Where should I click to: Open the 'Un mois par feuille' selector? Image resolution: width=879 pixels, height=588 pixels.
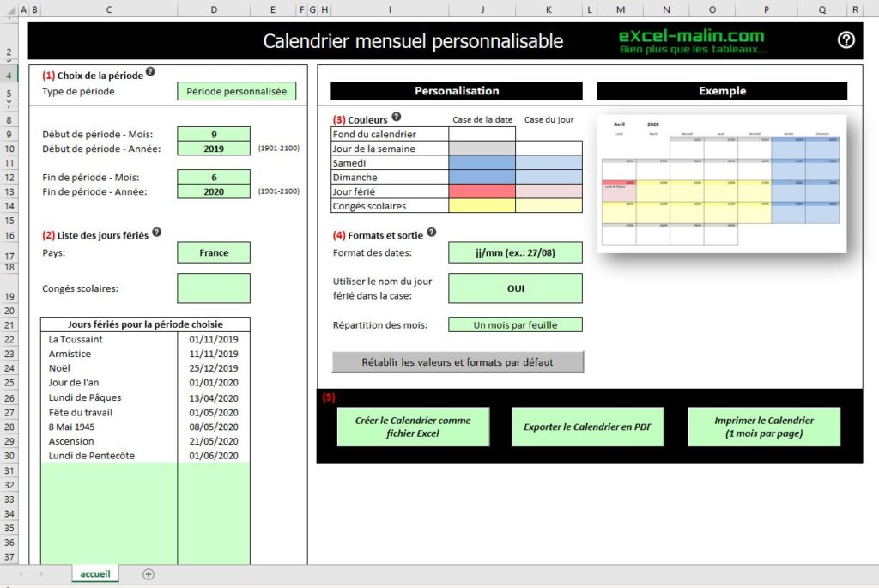(x=515, y=324)
